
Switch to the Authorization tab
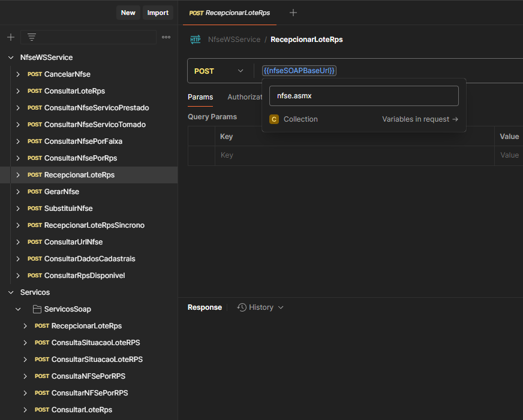pyautogui.click(x=245, y=97)
